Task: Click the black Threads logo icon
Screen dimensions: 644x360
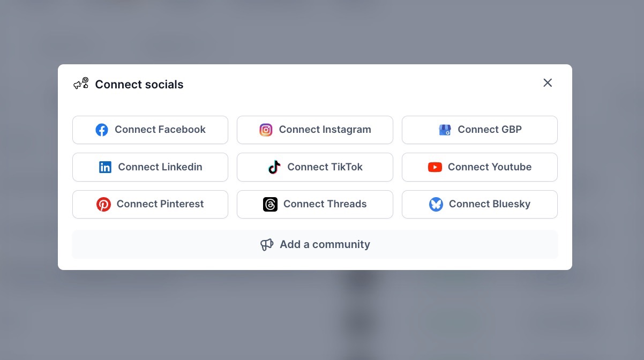Action: 270,204
